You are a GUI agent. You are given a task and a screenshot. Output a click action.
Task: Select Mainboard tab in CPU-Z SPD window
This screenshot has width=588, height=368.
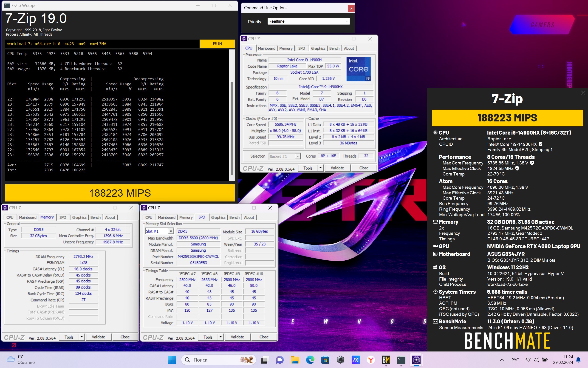pyautogui.click(x=167, y=217)
